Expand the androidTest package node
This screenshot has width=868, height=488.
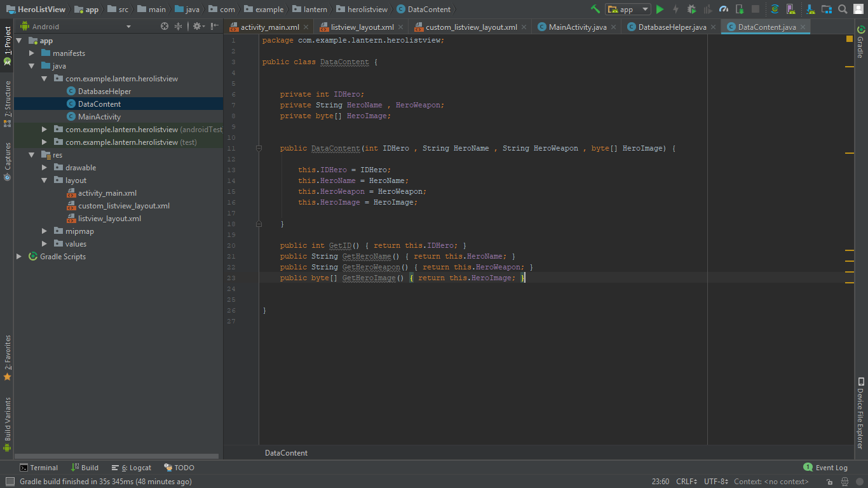[44, 130]
